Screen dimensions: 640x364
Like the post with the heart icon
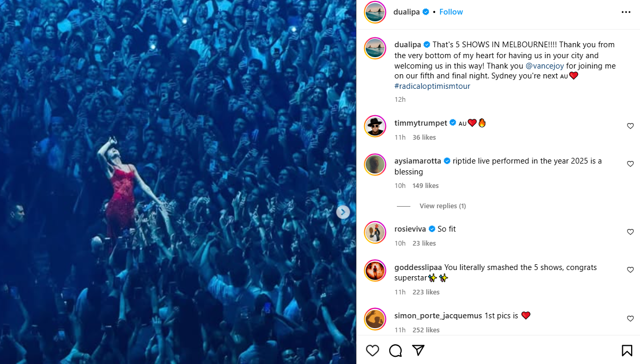click(x=372, y=350)
